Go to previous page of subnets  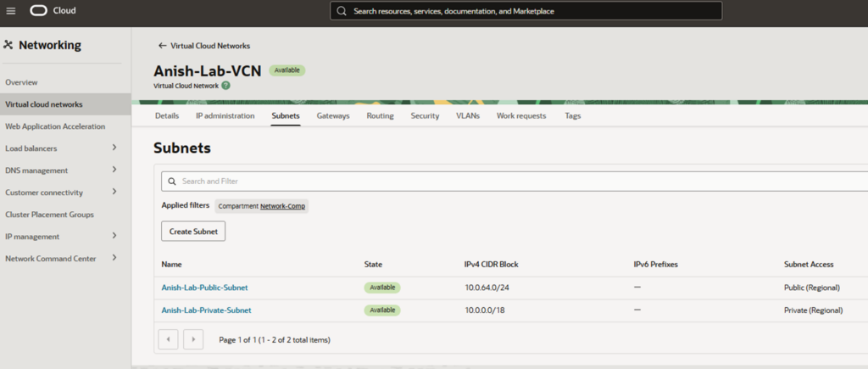tap(168, 339)
